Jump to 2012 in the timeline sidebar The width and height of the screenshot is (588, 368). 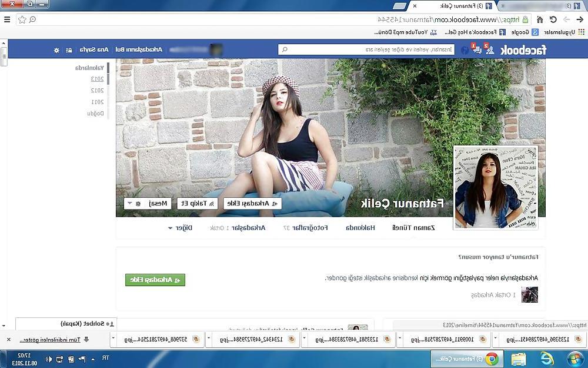coord(97,91)
